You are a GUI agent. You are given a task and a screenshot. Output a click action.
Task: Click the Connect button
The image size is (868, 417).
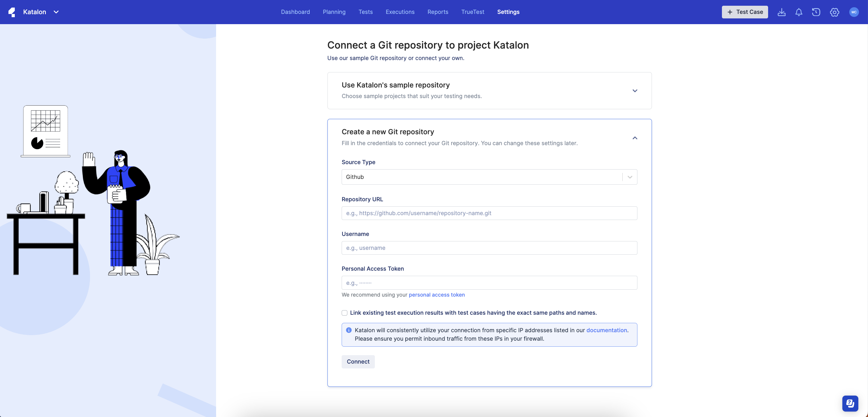(x=358, y=361)
